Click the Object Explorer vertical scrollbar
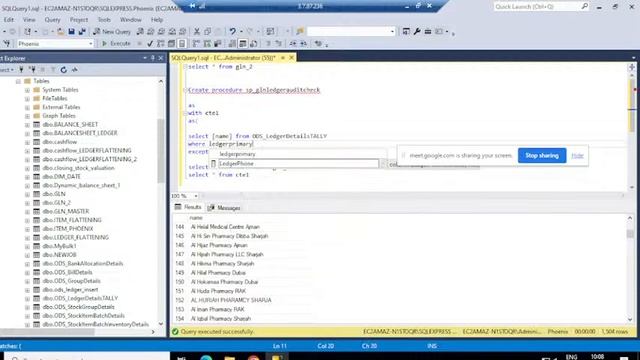Viewport: 640px width, 360px height. [161, 202]
